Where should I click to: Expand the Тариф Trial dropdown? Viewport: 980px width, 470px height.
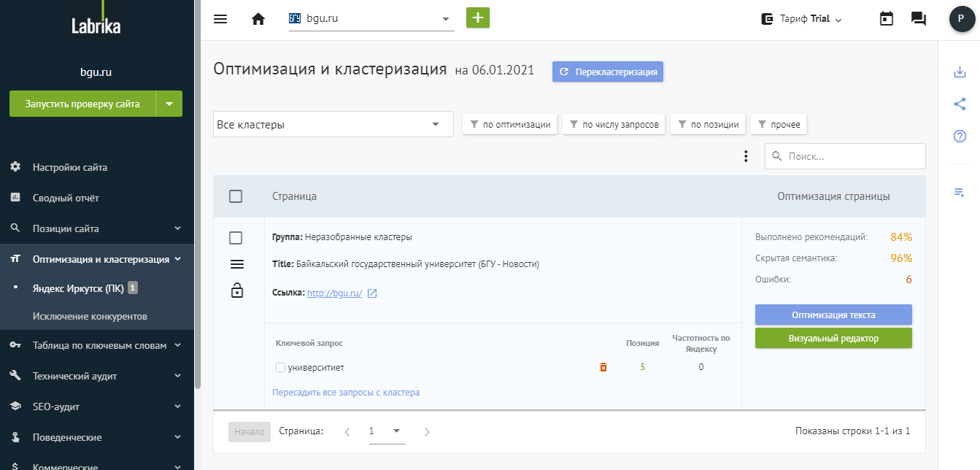[801, 19]
